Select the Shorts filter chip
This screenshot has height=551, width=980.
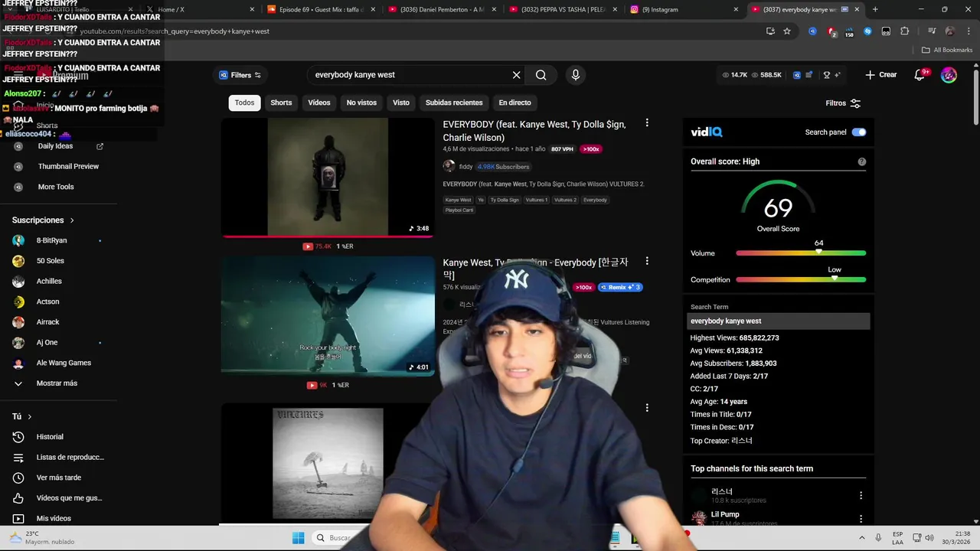(x=281, y=103)
